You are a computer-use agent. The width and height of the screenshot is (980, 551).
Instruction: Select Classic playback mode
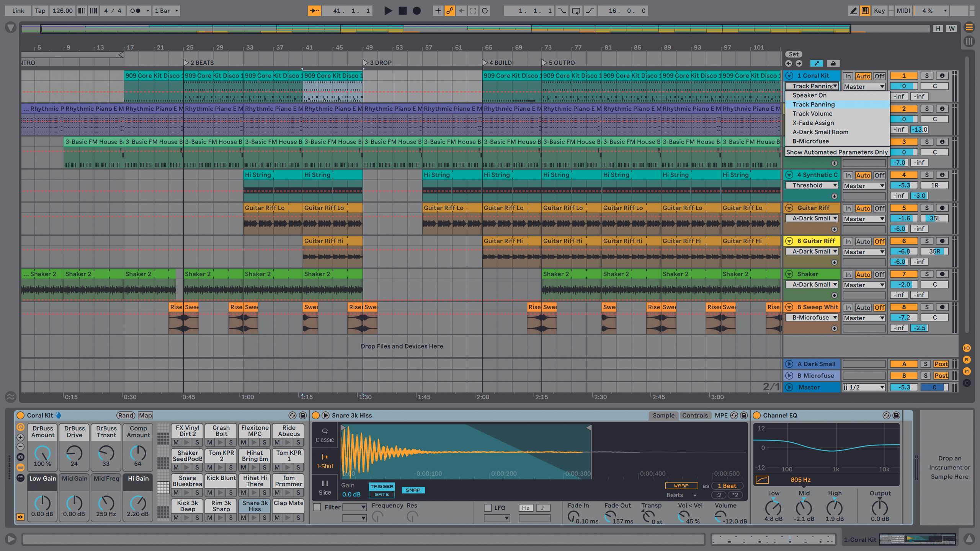click(x=325, y=435)
